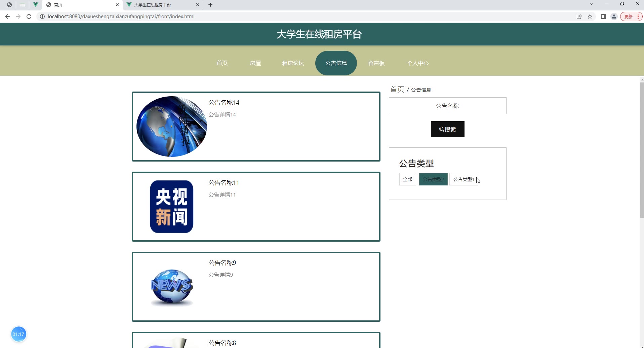Select the 公告信息 navigation item
The width and height of the screenshot is (644, 348).
(x=336, y=63)
